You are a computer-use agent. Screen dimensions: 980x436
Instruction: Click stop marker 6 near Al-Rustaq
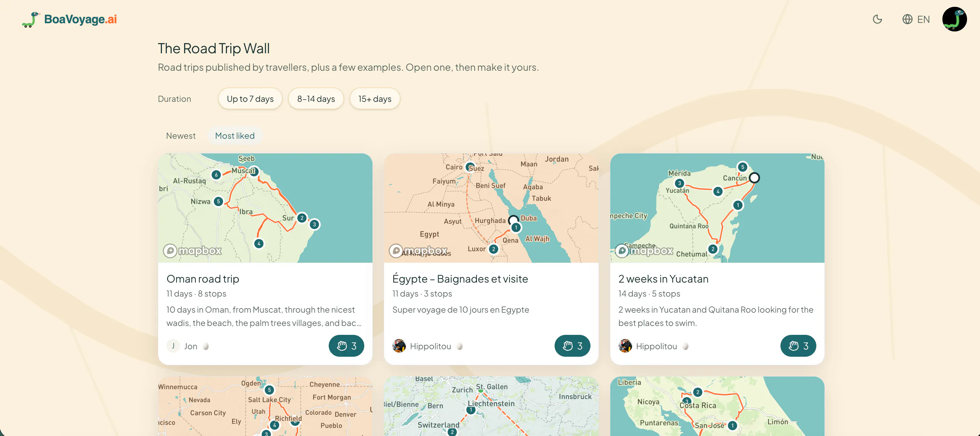click(216, 175)
